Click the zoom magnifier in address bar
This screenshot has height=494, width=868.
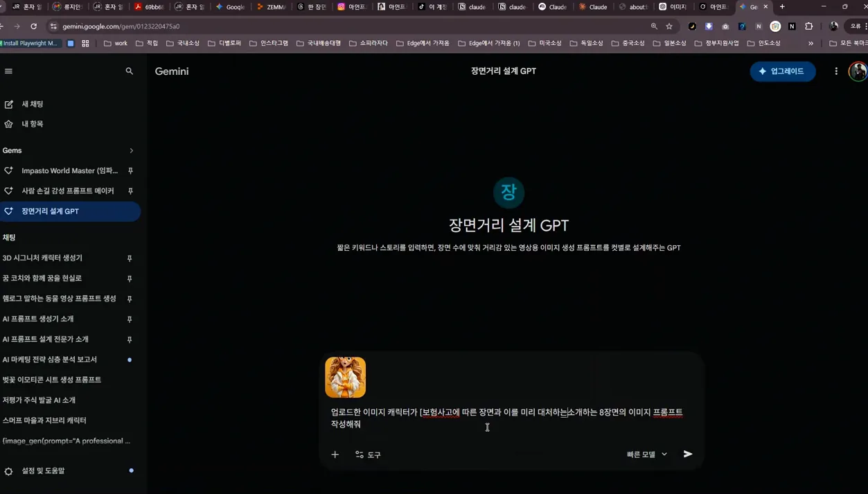[654, 26]
